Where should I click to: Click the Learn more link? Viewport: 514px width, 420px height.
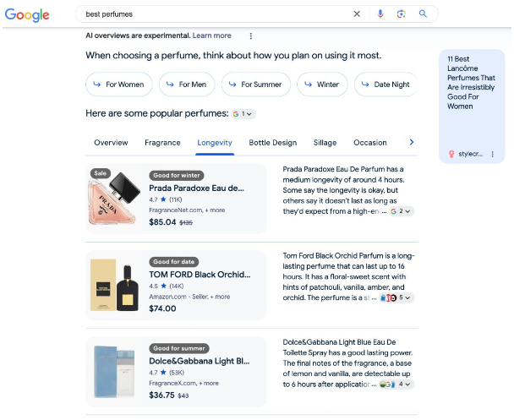click(211, 35)
